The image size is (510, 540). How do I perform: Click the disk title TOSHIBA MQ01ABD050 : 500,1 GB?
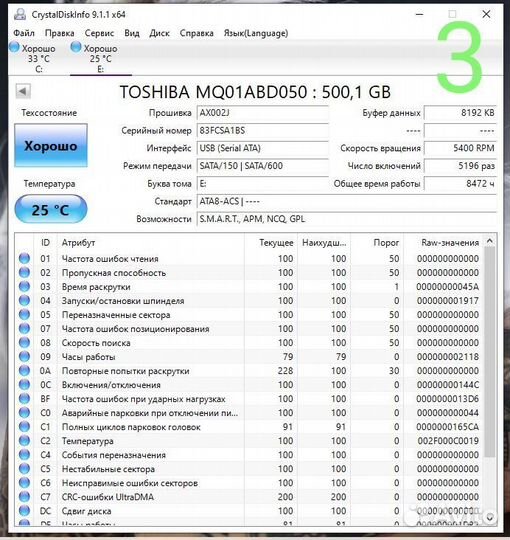pos(255,92)
